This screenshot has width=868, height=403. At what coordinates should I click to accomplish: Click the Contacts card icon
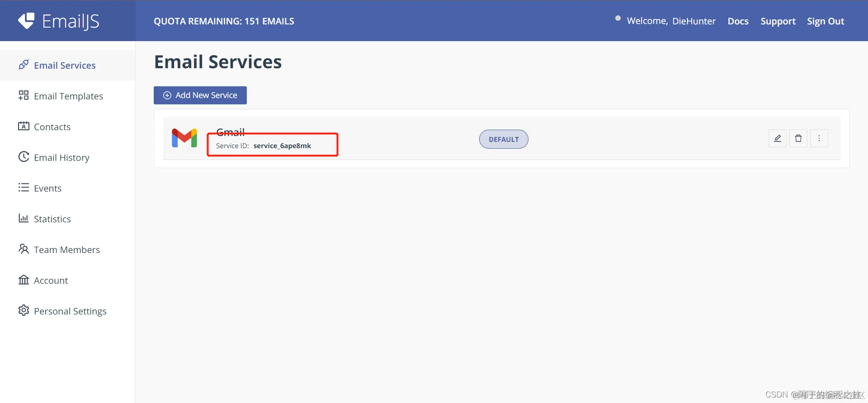(x=24, y=126)
